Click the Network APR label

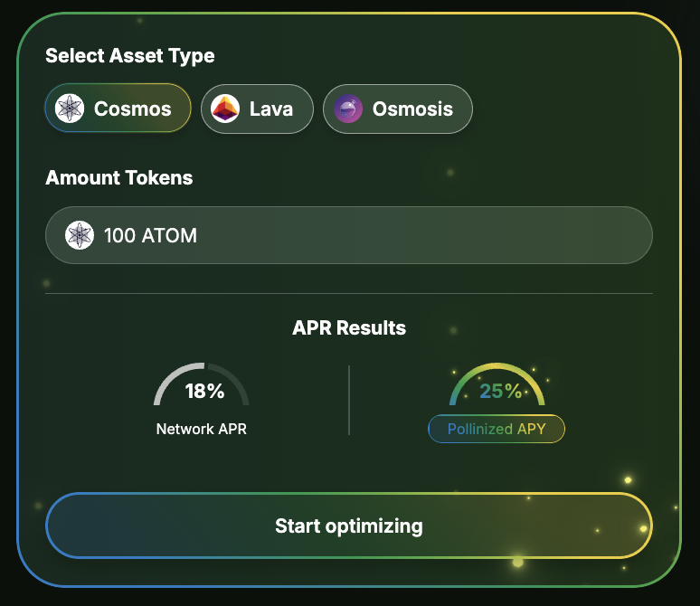[x=202, y=429]
